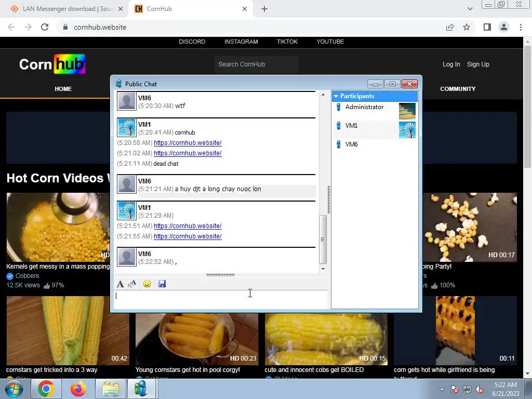This screenshot has height=399, width=532.
Task: Click chat scrollbar up arrow
Action: pyautogui.click(x=323, y=95)
